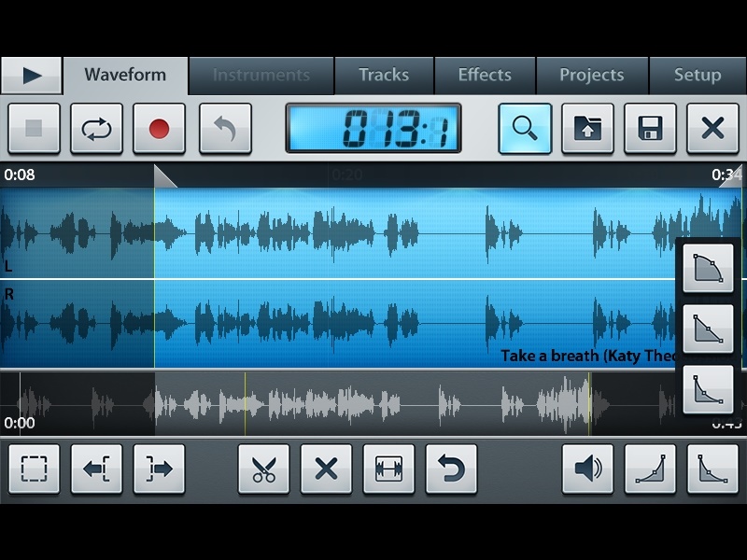This screenshot has height=560, width=747.
Task: Click the overview waveform strip at the bottom
Action: pos(373,403)
